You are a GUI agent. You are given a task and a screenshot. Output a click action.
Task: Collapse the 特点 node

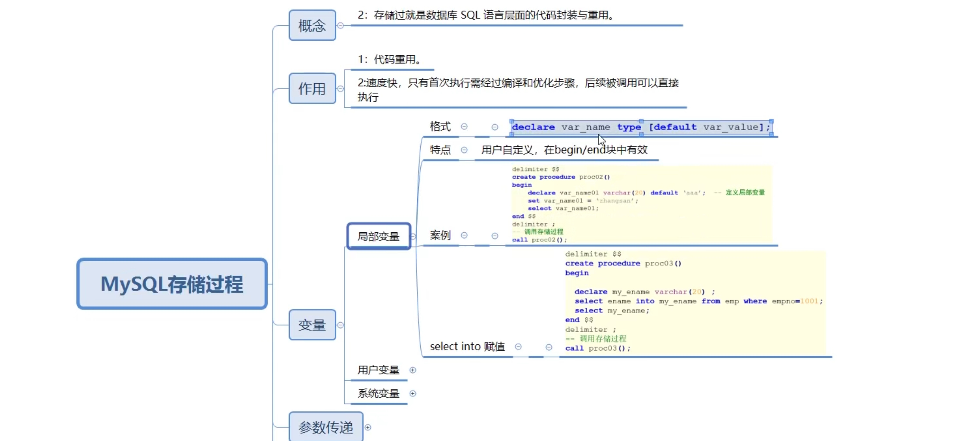pos(464,150)
